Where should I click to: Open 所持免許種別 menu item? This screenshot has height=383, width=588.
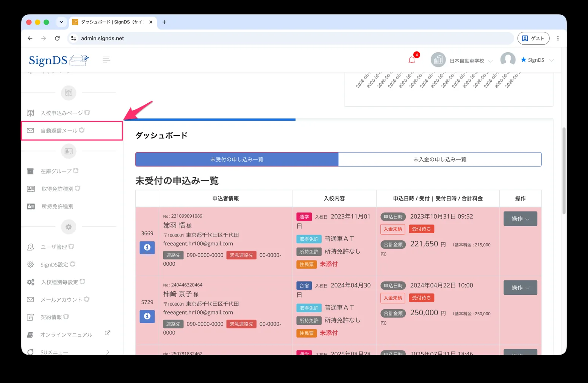click(x=58, y=206)
